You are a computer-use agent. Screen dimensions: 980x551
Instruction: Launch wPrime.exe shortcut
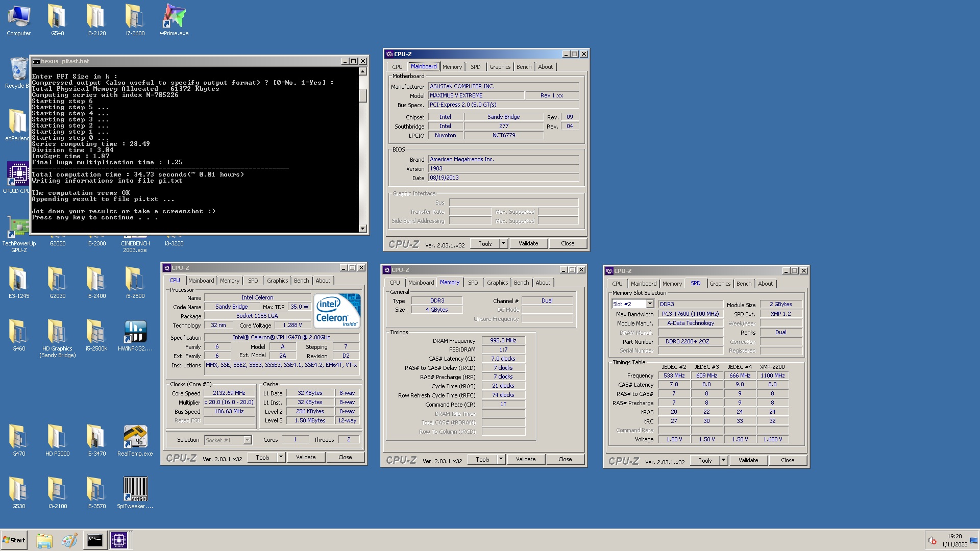(174, 20)
